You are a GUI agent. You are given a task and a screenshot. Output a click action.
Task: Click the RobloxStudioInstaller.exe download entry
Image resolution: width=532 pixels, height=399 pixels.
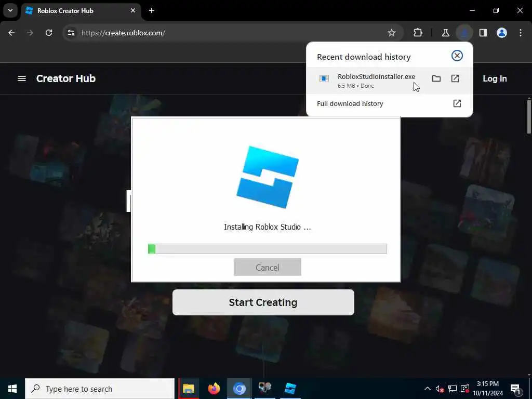click(389, 81)
